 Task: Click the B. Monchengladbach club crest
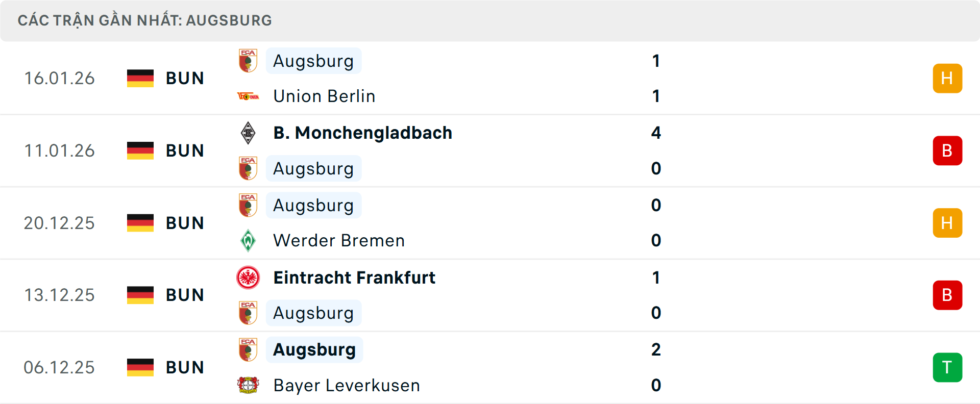pyautogui.click(x=248, y=133)
